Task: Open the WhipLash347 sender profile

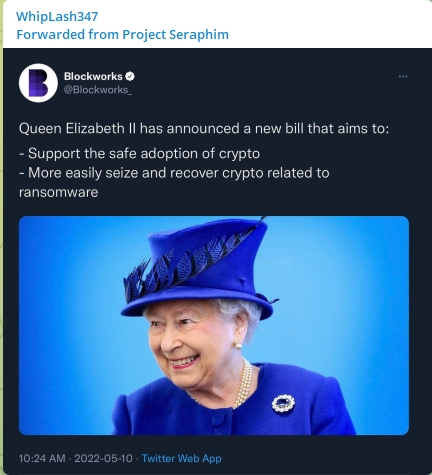Action: [57, 16]
